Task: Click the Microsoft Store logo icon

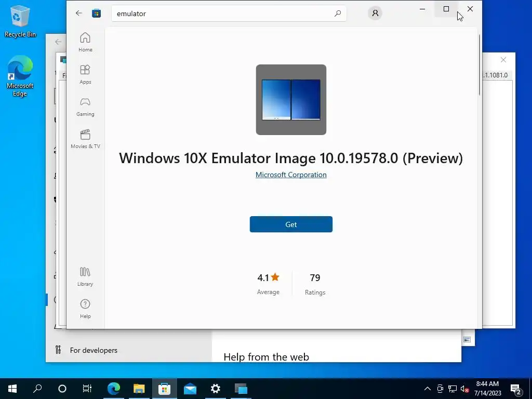Action: 96,13
